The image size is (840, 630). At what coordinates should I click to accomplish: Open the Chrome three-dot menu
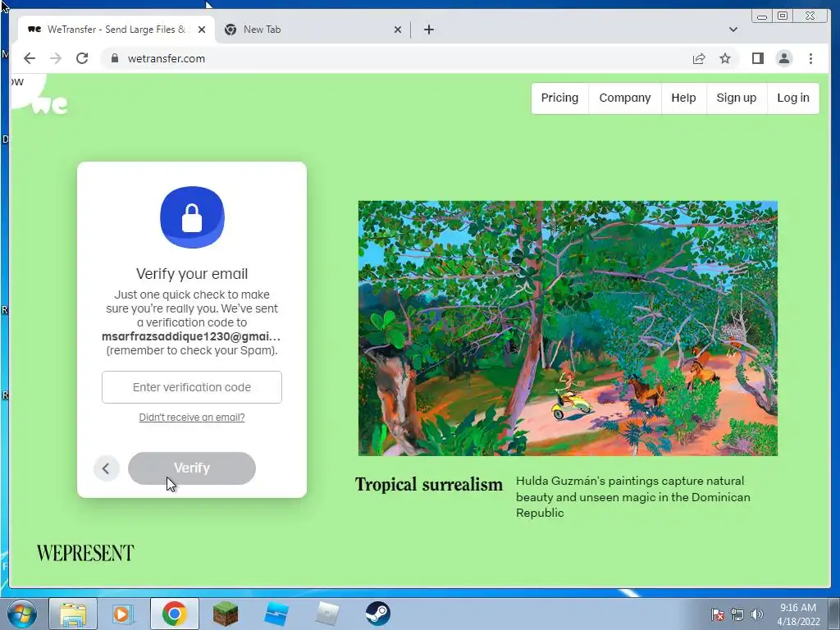(x=810, y=58)
